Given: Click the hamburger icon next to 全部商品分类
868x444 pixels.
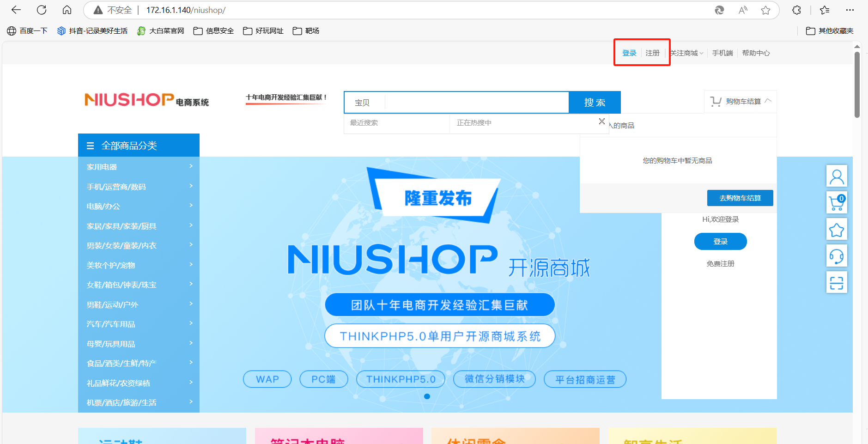Looking at the screenshot, I should pos(90,145).
